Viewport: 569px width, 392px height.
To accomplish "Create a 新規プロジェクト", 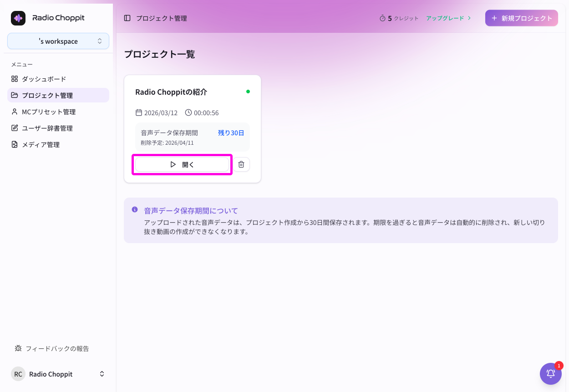I will 522,18.
